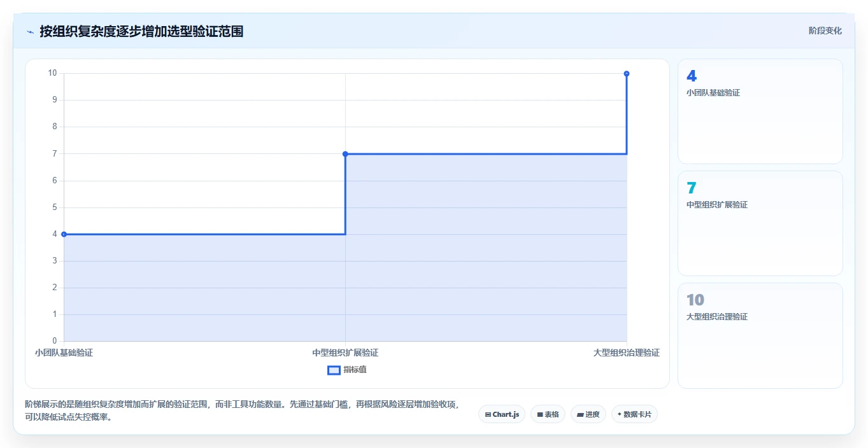Click the x-axis label 大型组织治理验证
This screenshot has height=448, width=868.
pos(627,353)
